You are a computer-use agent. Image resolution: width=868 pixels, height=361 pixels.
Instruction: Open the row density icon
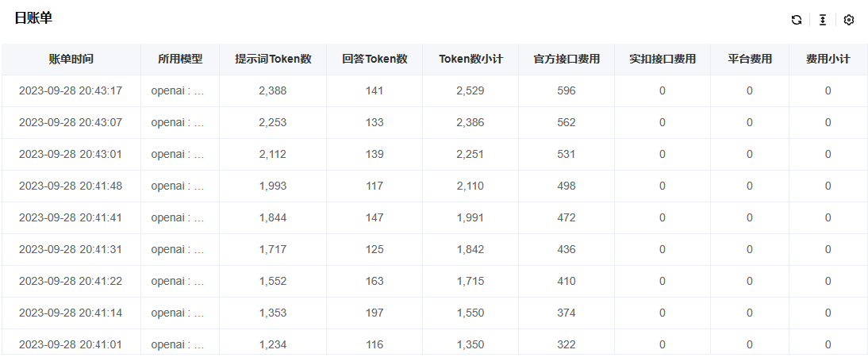[x=823, y=20]
